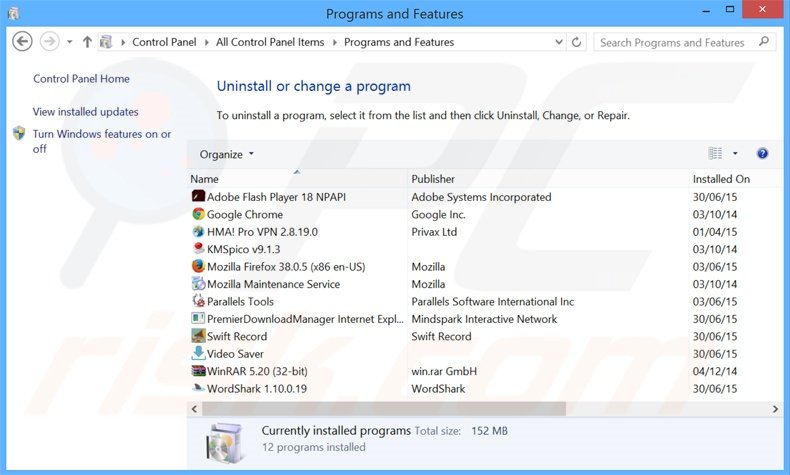Select Mozilla Maintenance Service name

(x=274, y=284)
